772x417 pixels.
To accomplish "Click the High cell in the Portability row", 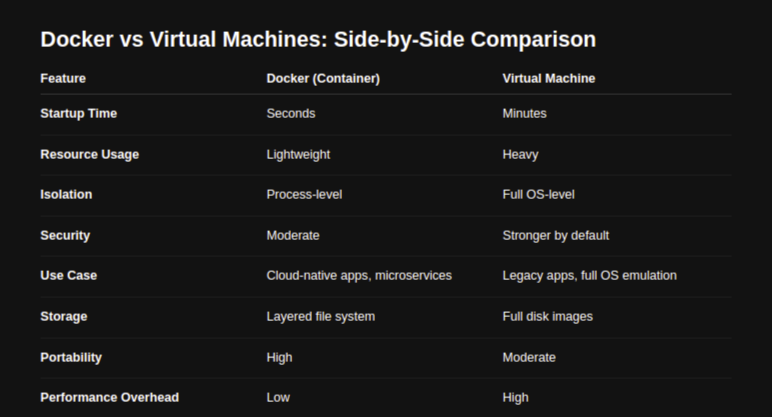I will click(x=279, y=357).
